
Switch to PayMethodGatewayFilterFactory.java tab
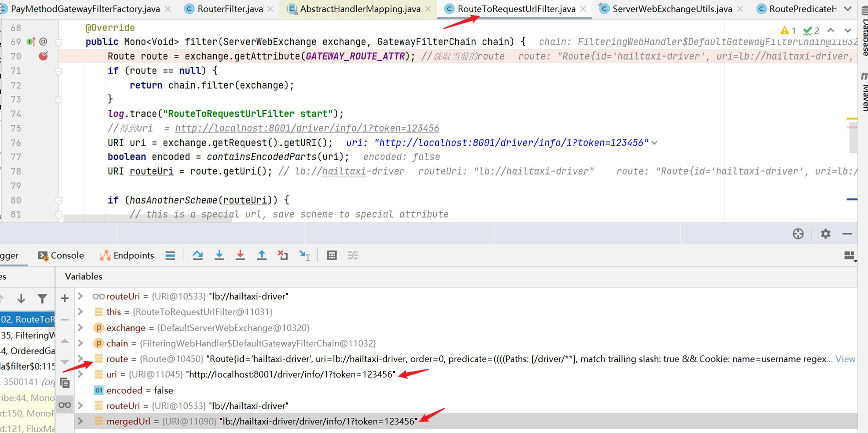[85, 9]
